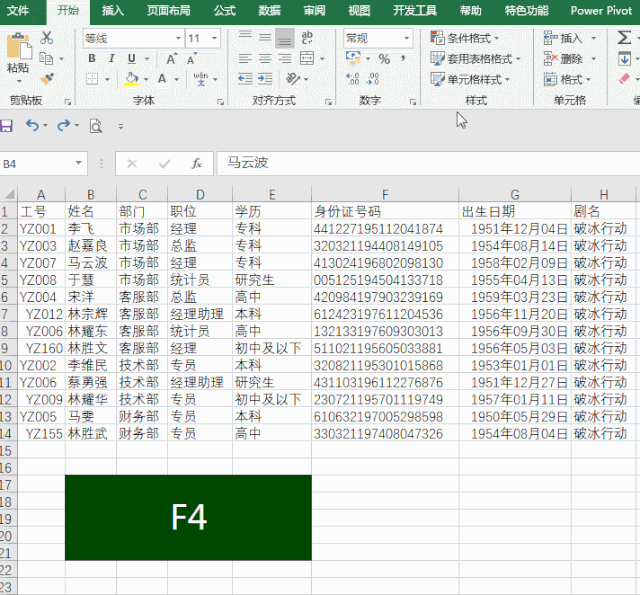The image size is (640, 595).
Task: Toggle italic formatting
Action: [111, 59]
